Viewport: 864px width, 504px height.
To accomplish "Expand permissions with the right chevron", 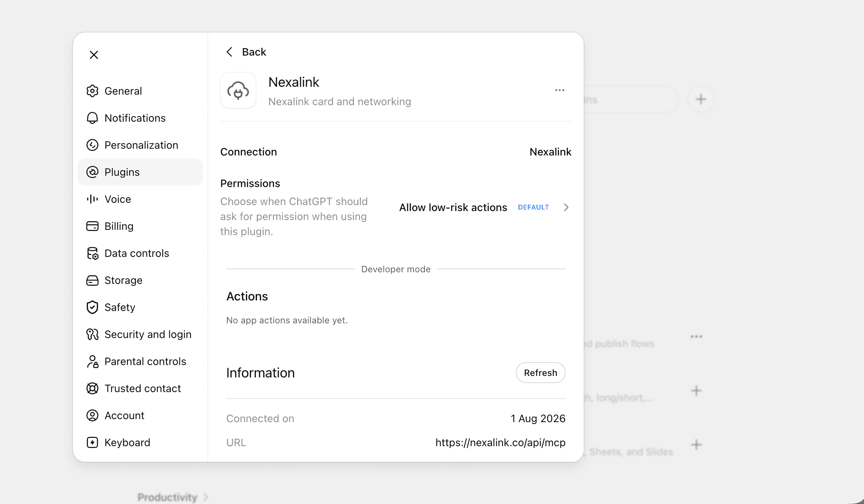I will tap(566, 207).
